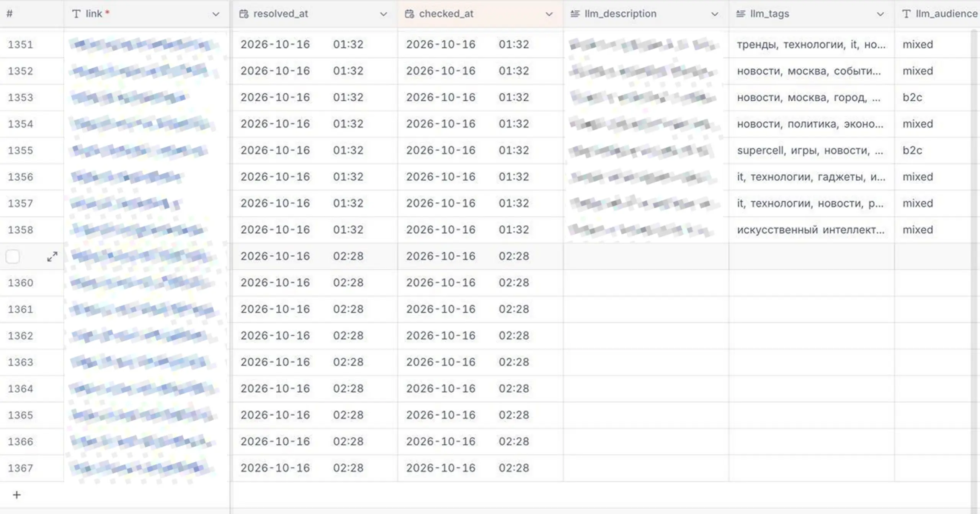Select the llm_description column header label
The width and height of the screenshot is (980, 514).
coord(620,14)
